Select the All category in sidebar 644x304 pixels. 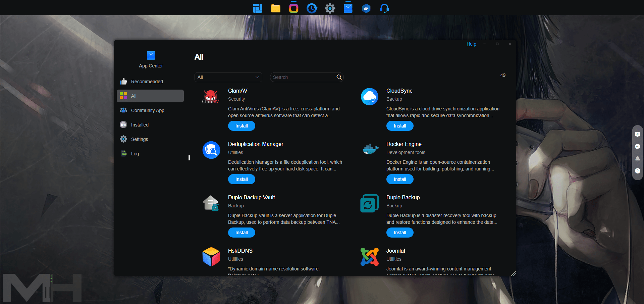point(150,96)
